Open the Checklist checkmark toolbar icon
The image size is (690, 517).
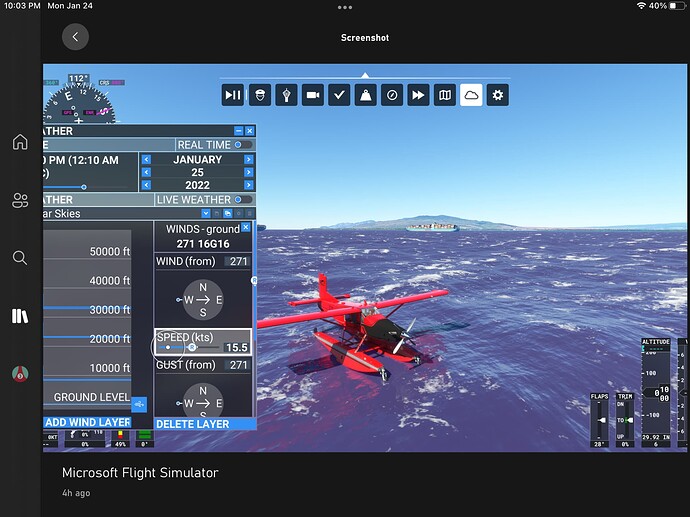[339, 95]
